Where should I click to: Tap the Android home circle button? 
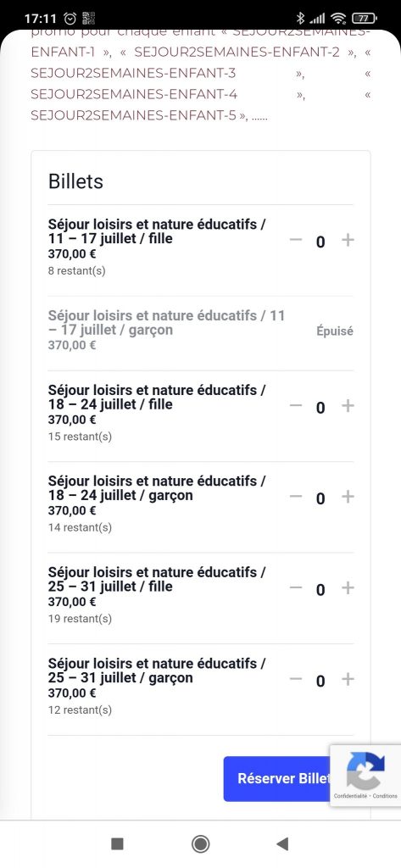pos(200,843)
